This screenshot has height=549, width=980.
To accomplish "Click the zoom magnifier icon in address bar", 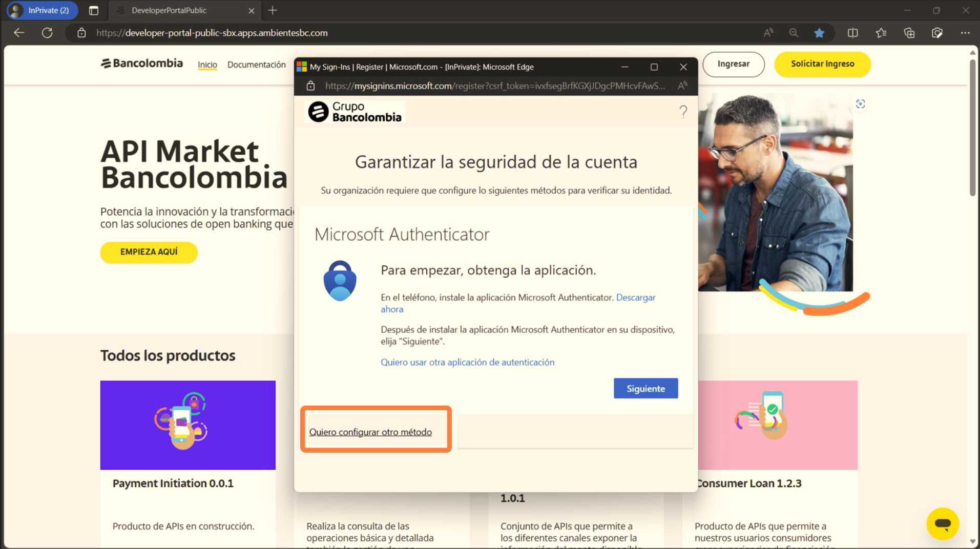I will pos(794,33).
